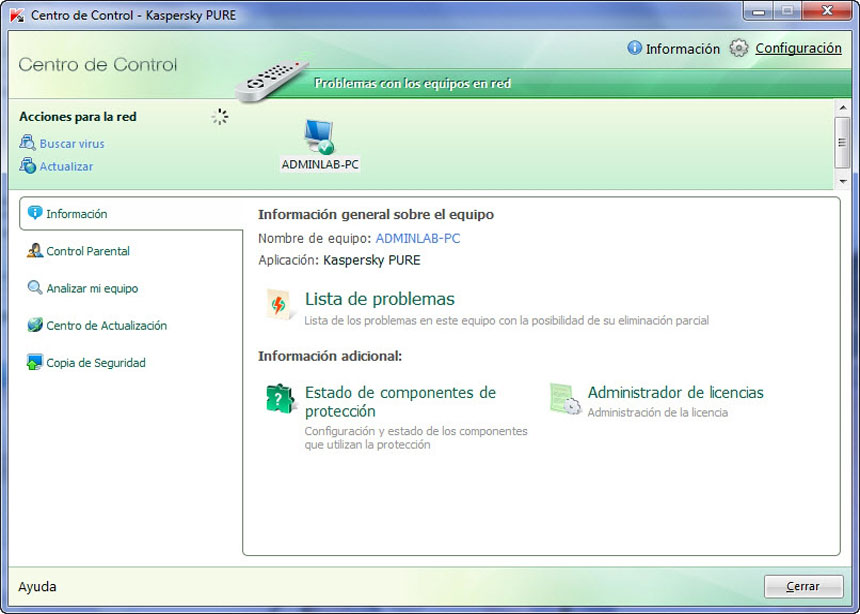Screen dimensions: 860x614
Task: Select the ADMINLAB-PC computer icon
Action: 320,136
